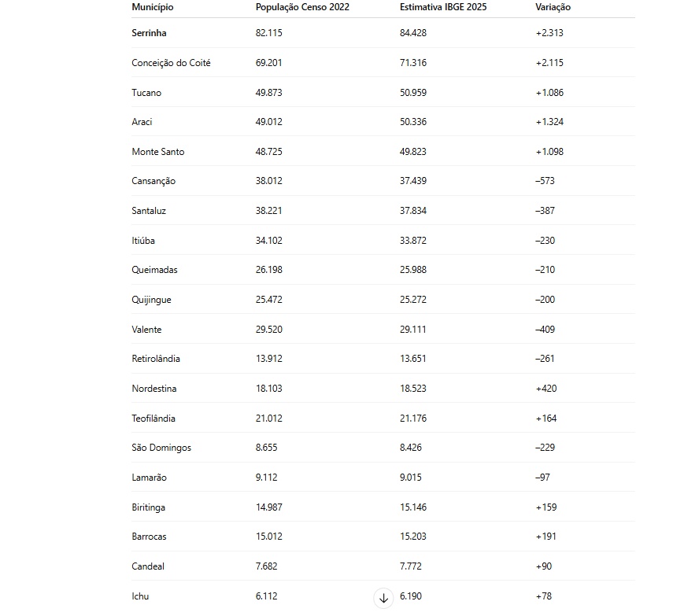Click Candeal's census value 7.682
Image resolution: width=684 pixels, height=616 pixels.
point(266,566)
